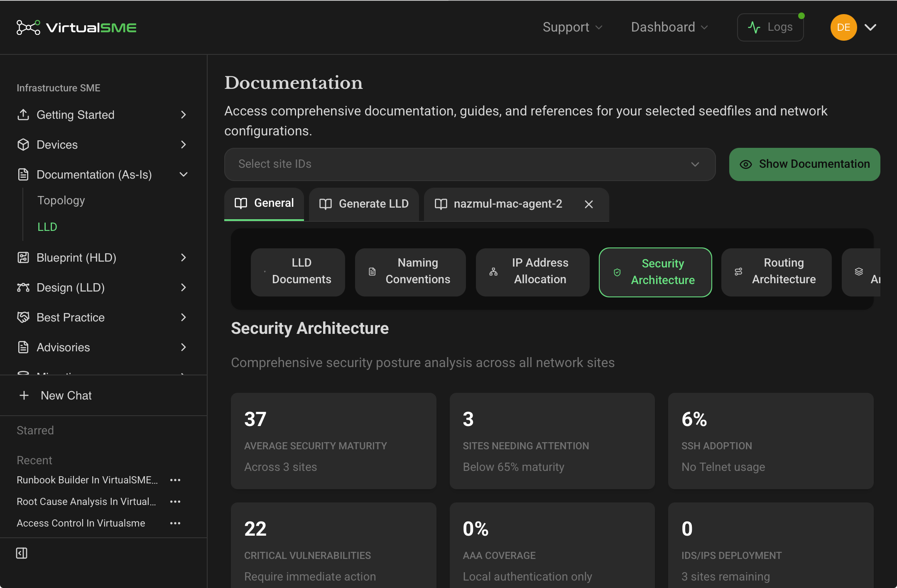Select the Security Architecture section

pos(655,272)
